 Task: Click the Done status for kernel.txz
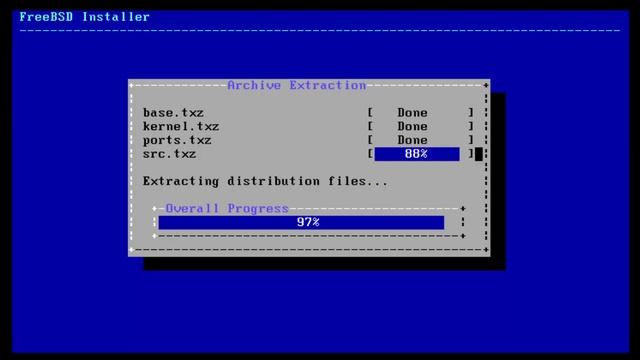point(413,127)
